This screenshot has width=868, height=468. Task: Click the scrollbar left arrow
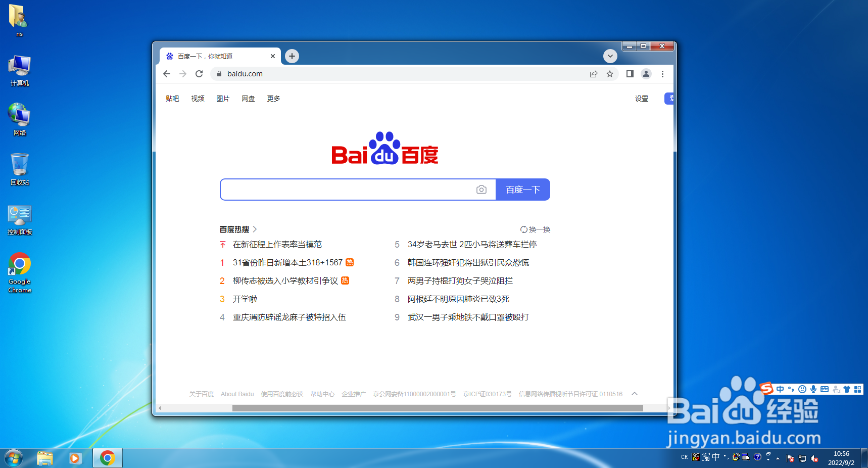(160, 408)
